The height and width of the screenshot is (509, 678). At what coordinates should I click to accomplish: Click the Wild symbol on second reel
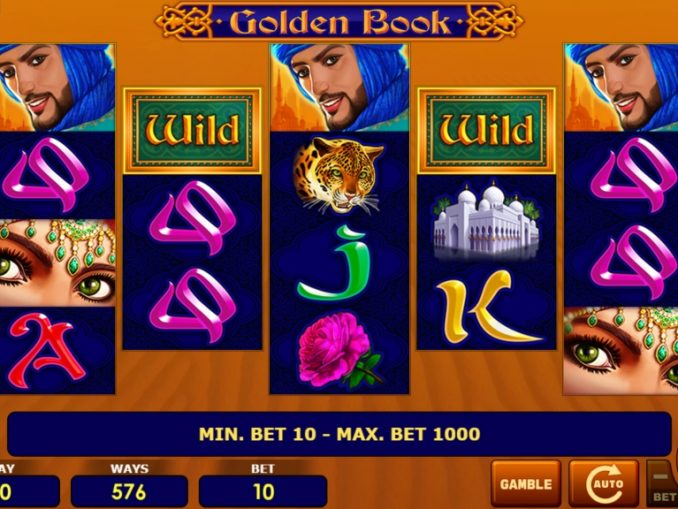192,131
